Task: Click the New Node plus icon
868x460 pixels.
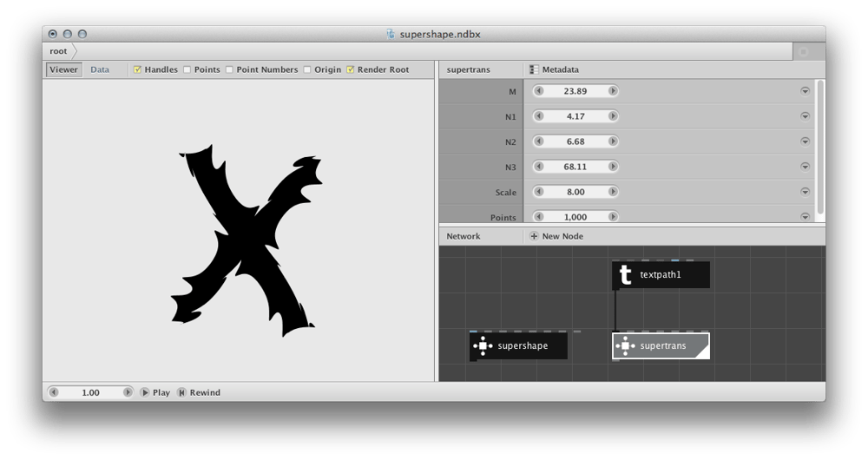Action: [534, 236]
